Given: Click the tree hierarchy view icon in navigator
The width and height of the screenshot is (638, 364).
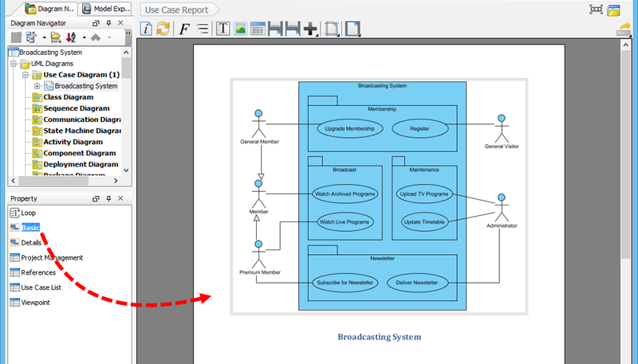Looking at the screenshot, I should (x=31, y=37).
